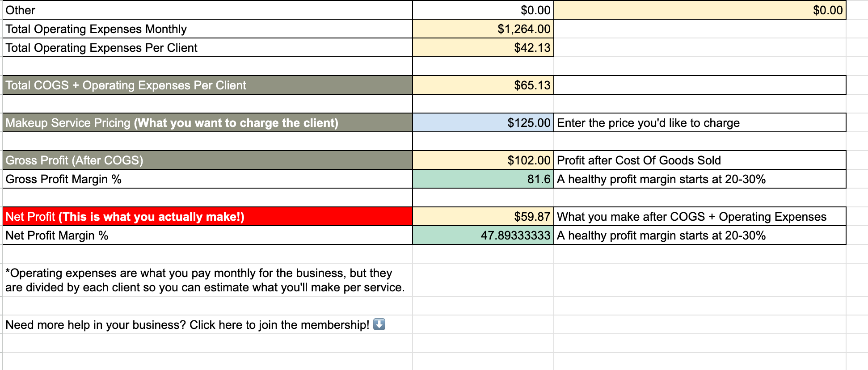Click the $65.13 total COGS plus expenses cell
Image resolution: width=868 pixels, height=370 pixels.
tap(483, 85)
